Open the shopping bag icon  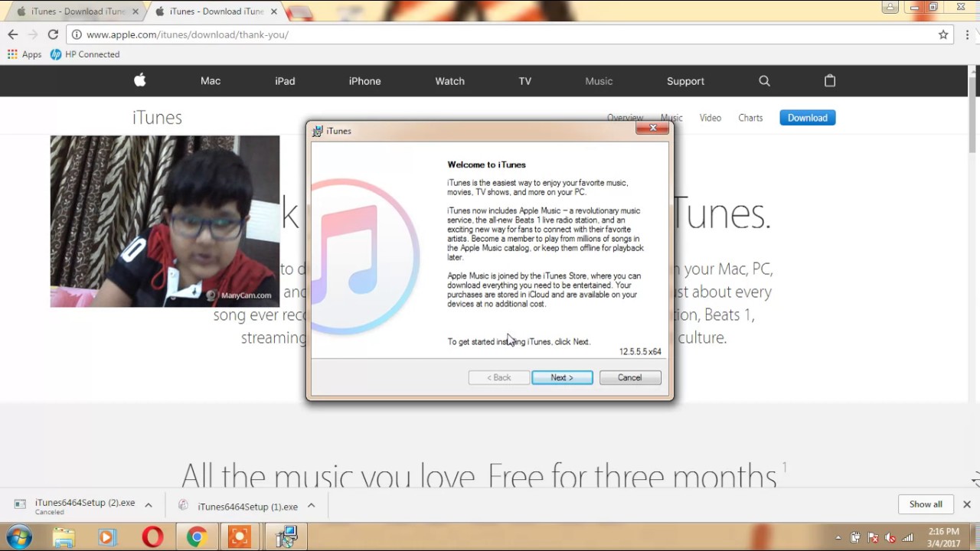pos(830,80)
